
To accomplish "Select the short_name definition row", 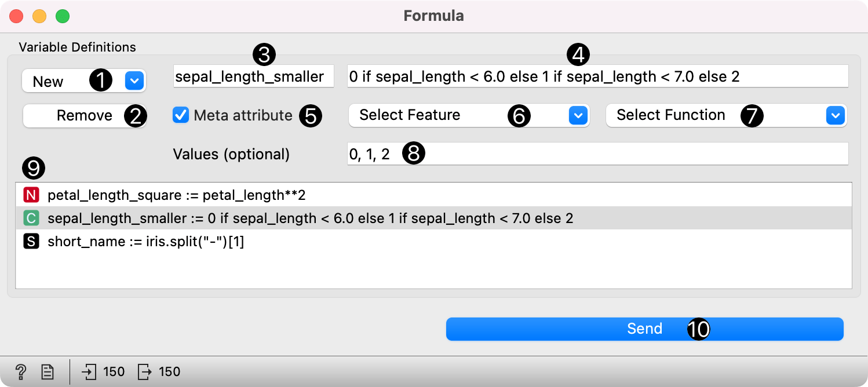I will [x=146, y=242].
